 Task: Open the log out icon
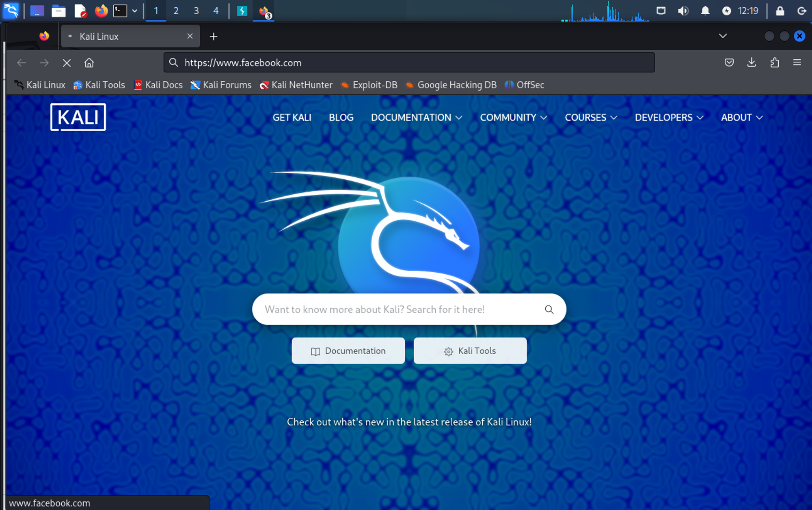(801, 11)
